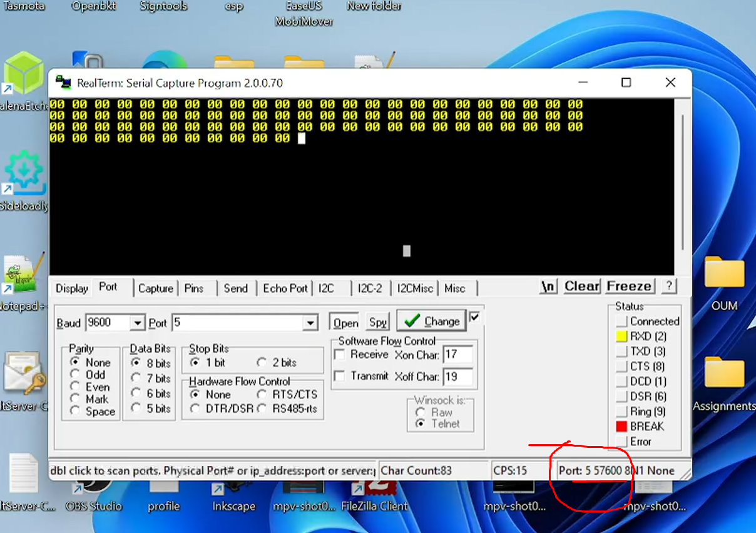Click into the Baud value field showing 9600
The height and width of the screenshot is (533, 756).
108,323
